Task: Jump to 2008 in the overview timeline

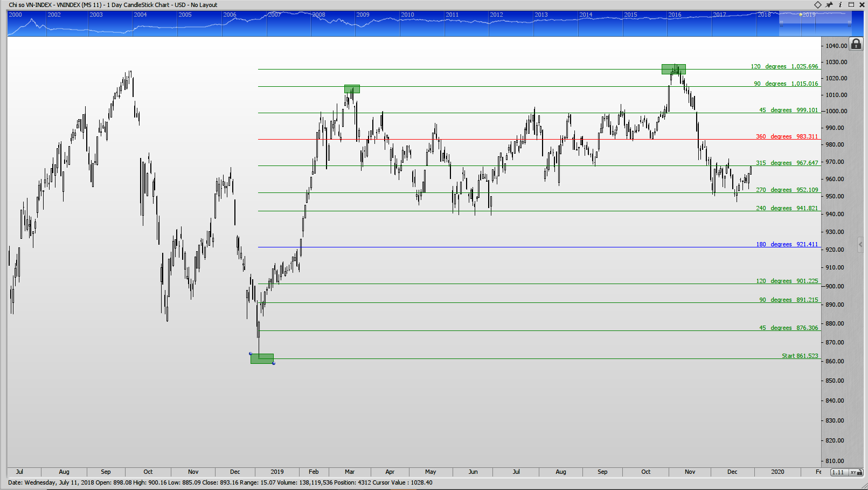Action: [x=318, y=15]
